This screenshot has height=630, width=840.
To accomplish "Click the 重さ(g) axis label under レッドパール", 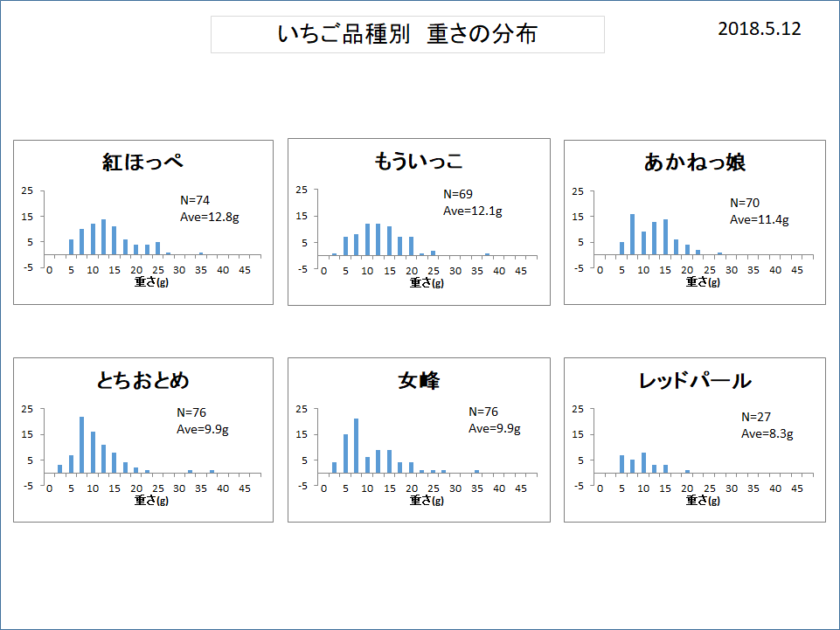I will [698, 501].
